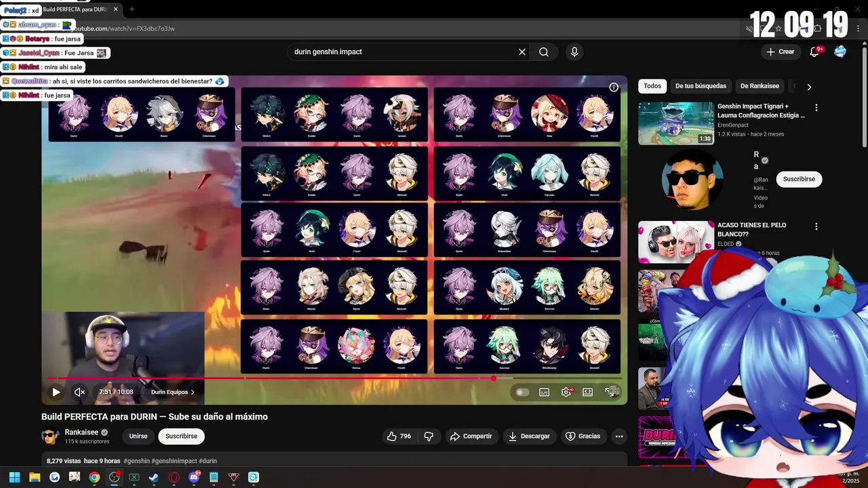Download the video with Descargar
The width and height of the screenshot is (868, 488).
(530, 436)
